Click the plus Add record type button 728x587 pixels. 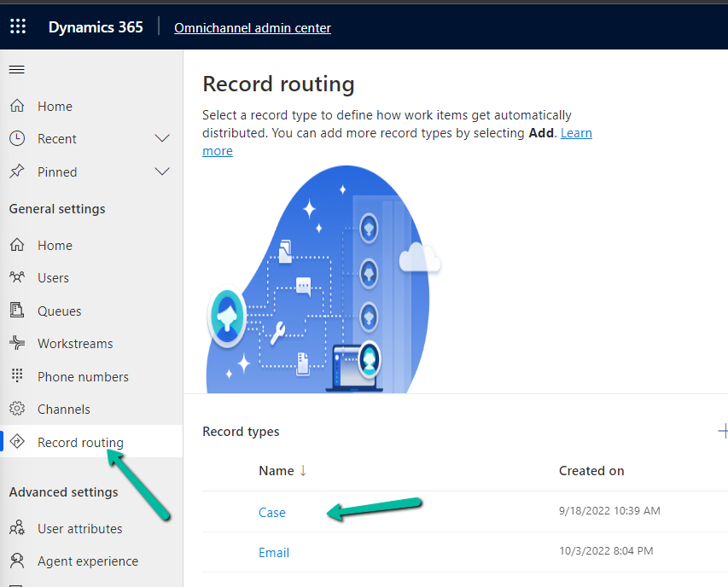722,432
